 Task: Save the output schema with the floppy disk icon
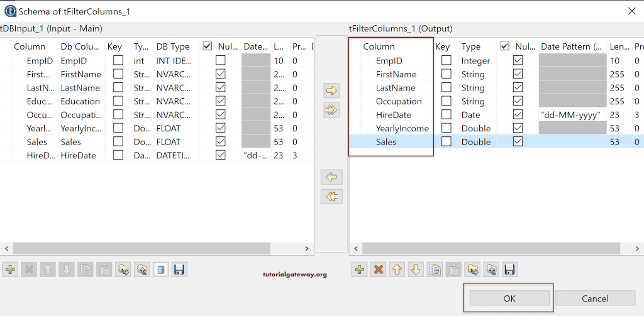509,270
